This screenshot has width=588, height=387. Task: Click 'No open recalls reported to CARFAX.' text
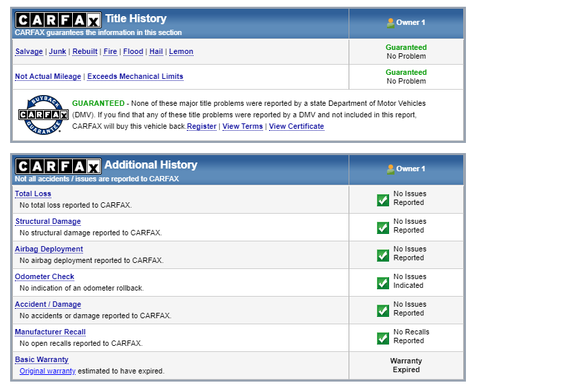point(81,343)
